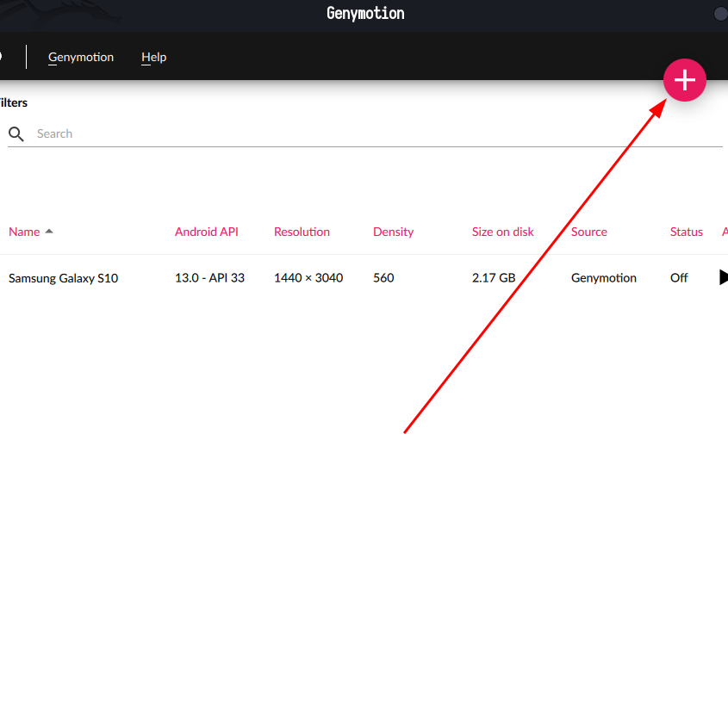Screen dimensions: 728x719
Task: Click the Source column header
Action: tap(588, 232)
